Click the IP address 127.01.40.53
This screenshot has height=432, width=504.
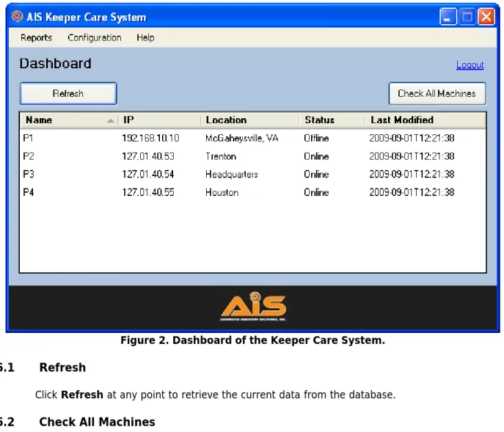click(148, 156)
